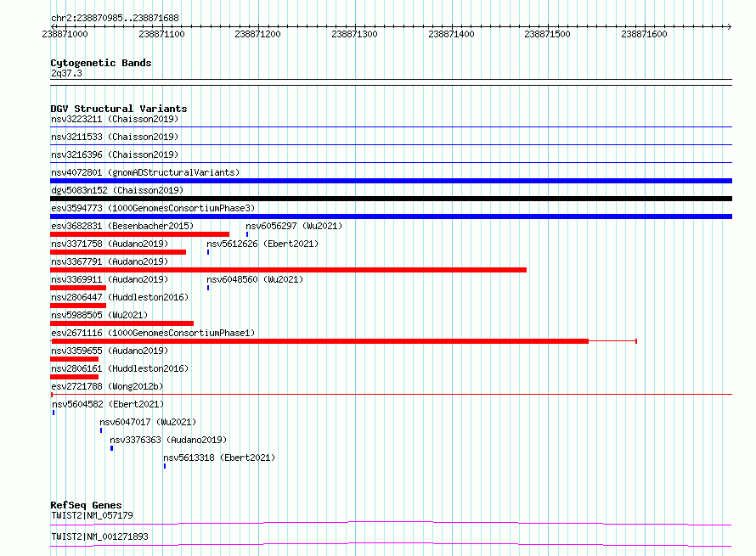Select nsv5613318 (Ebert2021) variant label
Screen dimensions: 756x556
(219, 458)
